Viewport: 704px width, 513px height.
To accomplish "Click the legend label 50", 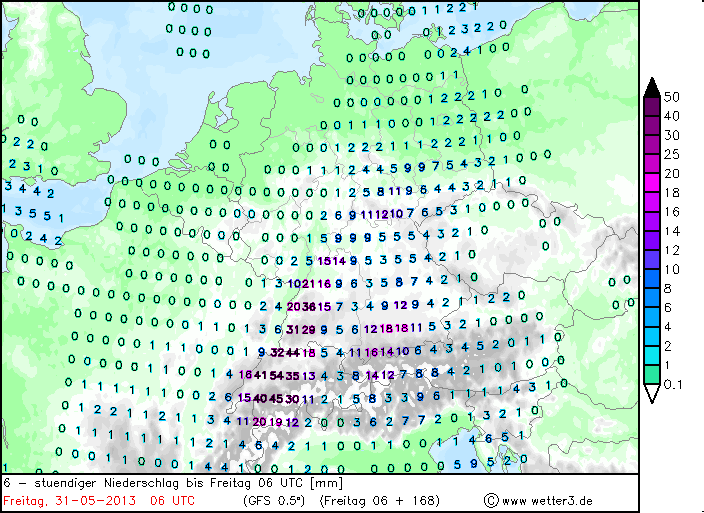I will coord(672,97).
